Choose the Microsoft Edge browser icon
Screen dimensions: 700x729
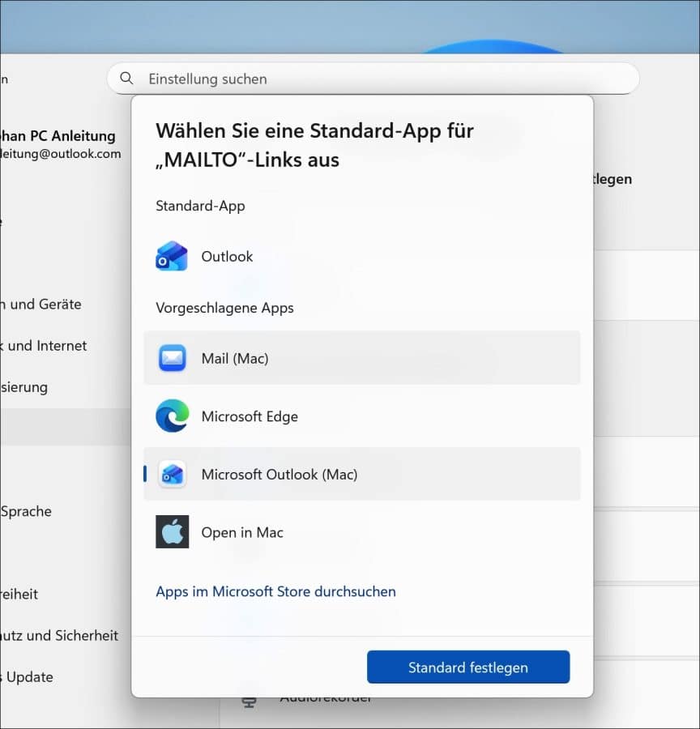172,416
